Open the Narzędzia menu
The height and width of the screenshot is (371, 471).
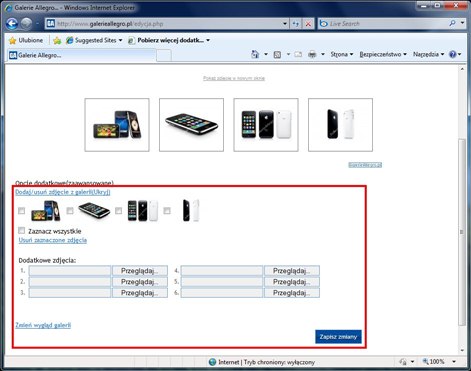click(429, 54)
